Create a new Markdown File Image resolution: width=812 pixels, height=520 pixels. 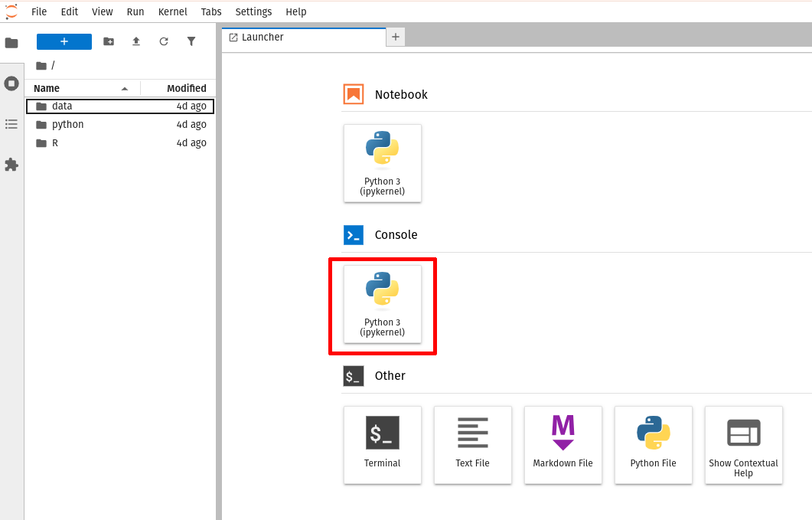pos(563,444)
